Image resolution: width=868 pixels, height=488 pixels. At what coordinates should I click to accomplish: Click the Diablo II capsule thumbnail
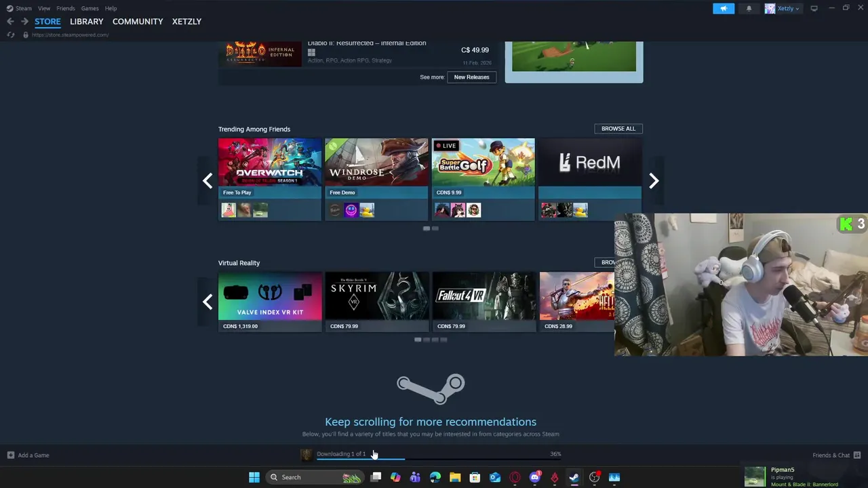(x=260, y=54)
